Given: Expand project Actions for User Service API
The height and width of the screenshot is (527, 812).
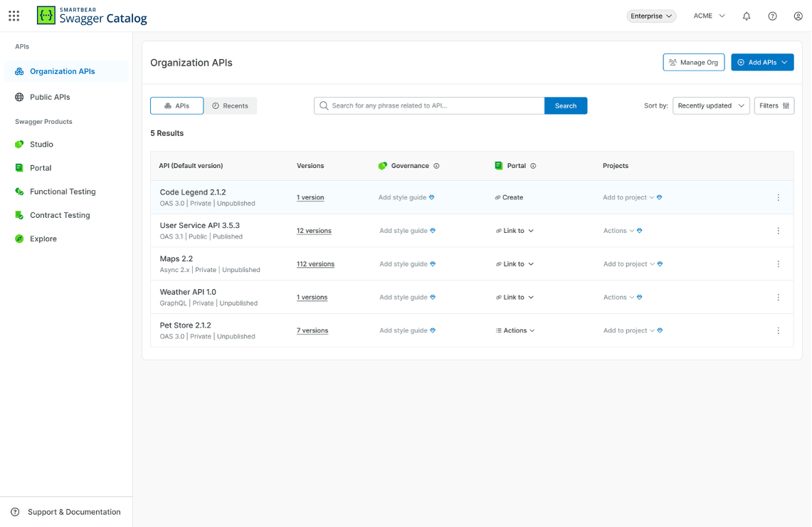Looking at the screenshot, I should (618, 231).
